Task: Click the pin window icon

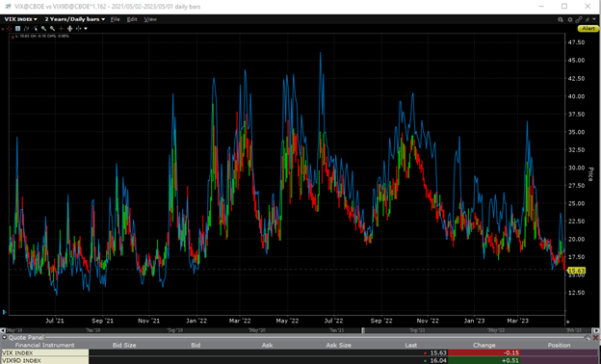Action: (x=588, y=19)
